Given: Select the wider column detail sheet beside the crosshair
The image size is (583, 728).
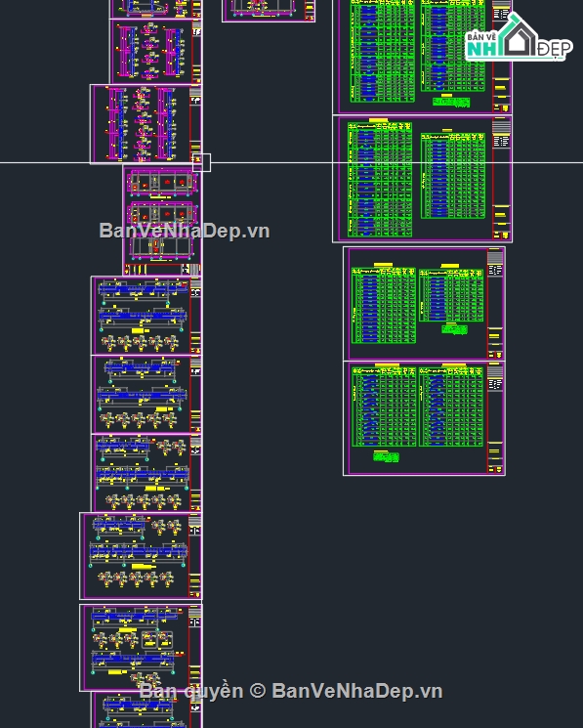Looking at the screenshot, I should click(x=146, y=124).
